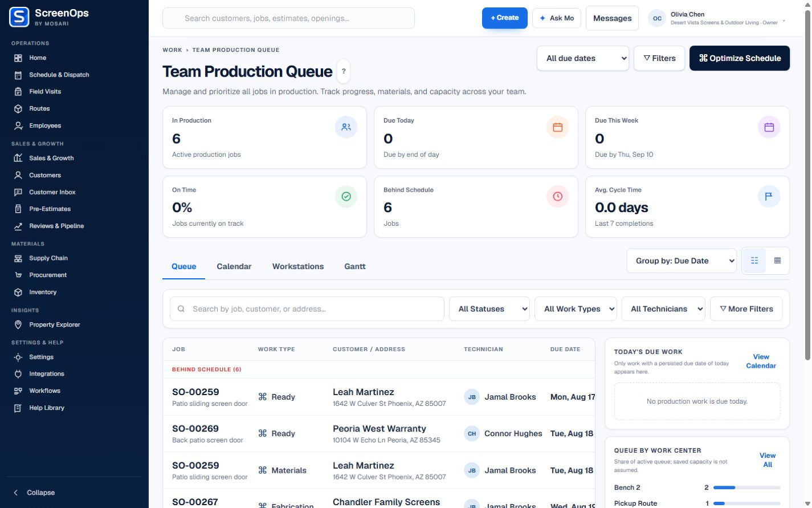Click the Filters button

point(659,58)
